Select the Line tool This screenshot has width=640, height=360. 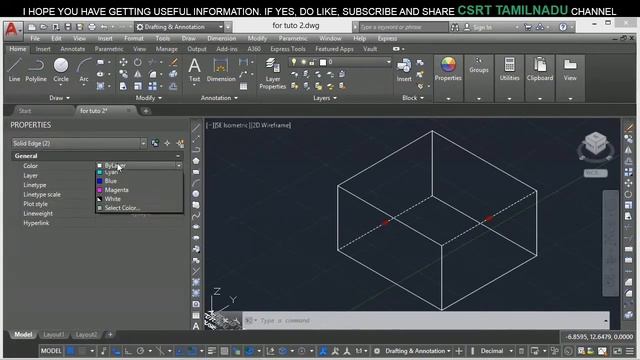pos(14,70)
